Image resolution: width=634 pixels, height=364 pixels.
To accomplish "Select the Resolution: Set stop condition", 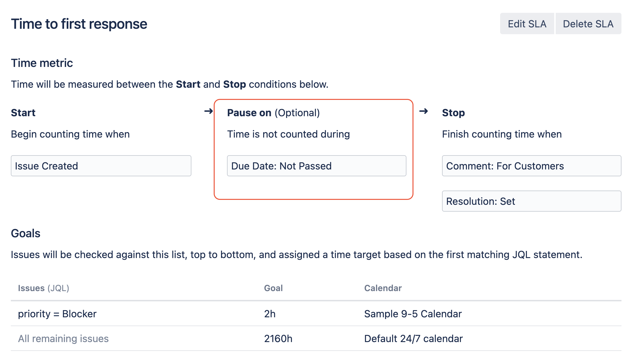I will point(531,201).
